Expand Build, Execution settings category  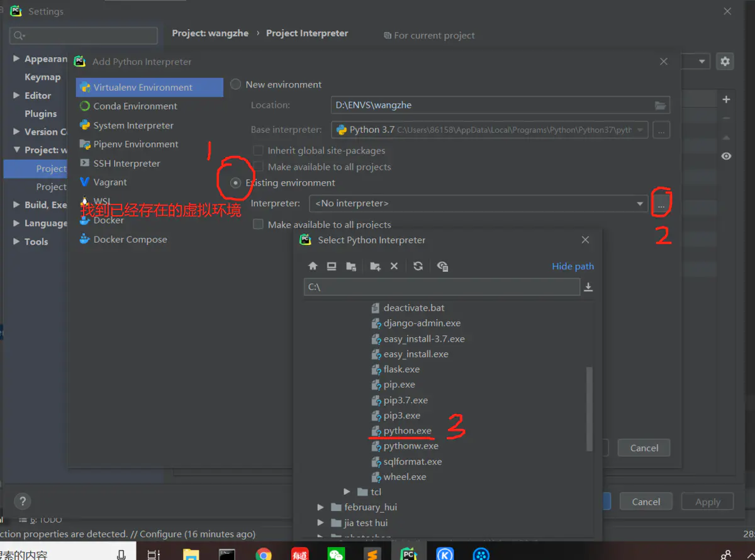click(x=16, y=205)
